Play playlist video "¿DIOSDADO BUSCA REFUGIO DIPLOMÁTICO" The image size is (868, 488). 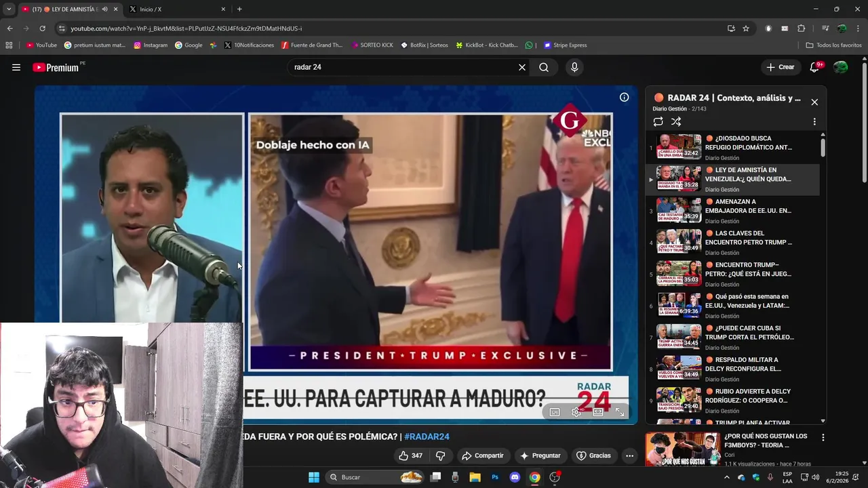pyautogui.click(x=732, y=147)
